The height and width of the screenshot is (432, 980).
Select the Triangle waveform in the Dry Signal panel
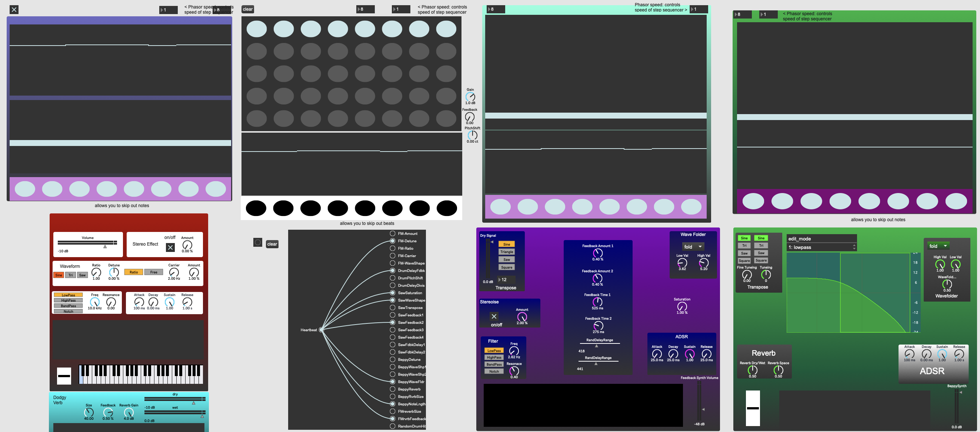pyautogui.click(x=506, y=252)
